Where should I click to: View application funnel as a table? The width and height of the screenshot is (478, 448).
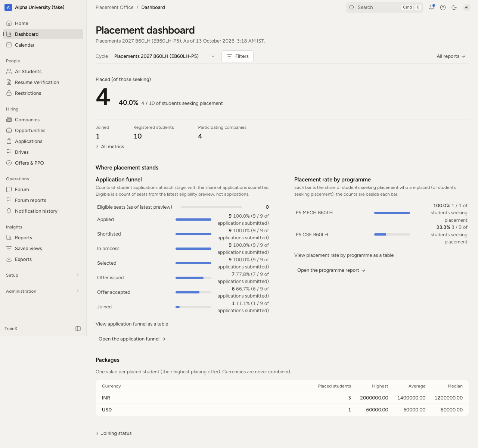coord(132,324)
